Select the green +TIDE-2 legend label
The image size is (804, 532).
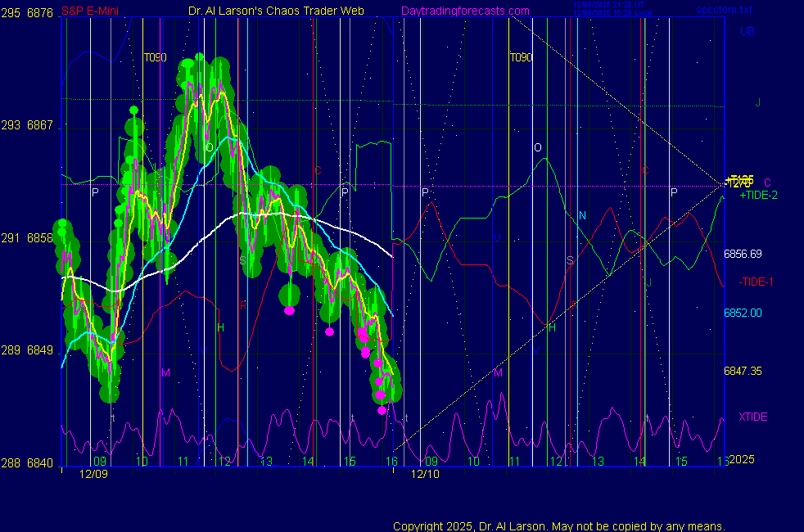758,196
